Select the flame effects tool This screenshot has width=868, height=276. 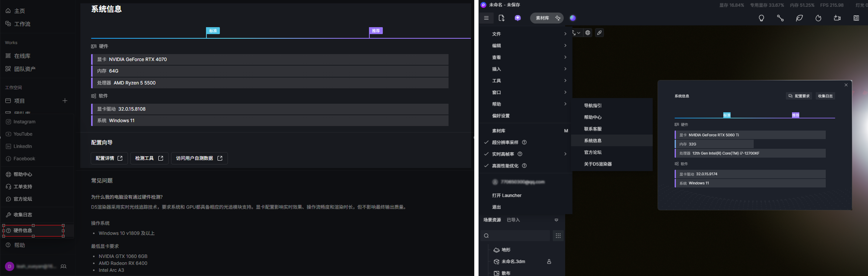(x=818, y=18)
